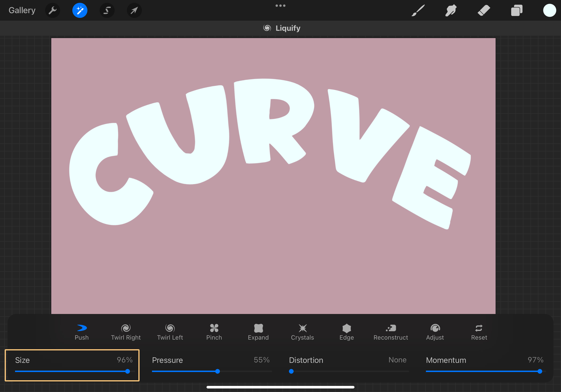The height and width of the screenshot is (392, 561).
Task: Select the Brush tool
Action: [418, 10]
